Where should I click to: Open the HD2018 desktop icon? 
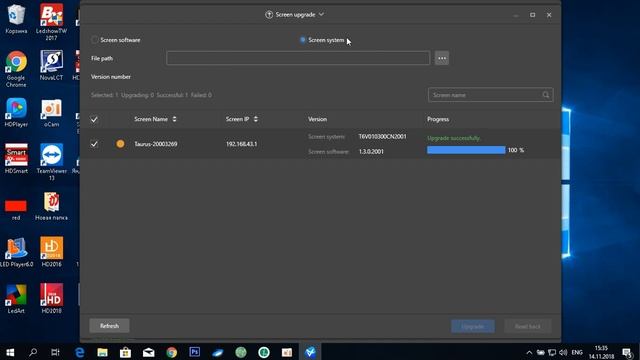tap(51, 299)
